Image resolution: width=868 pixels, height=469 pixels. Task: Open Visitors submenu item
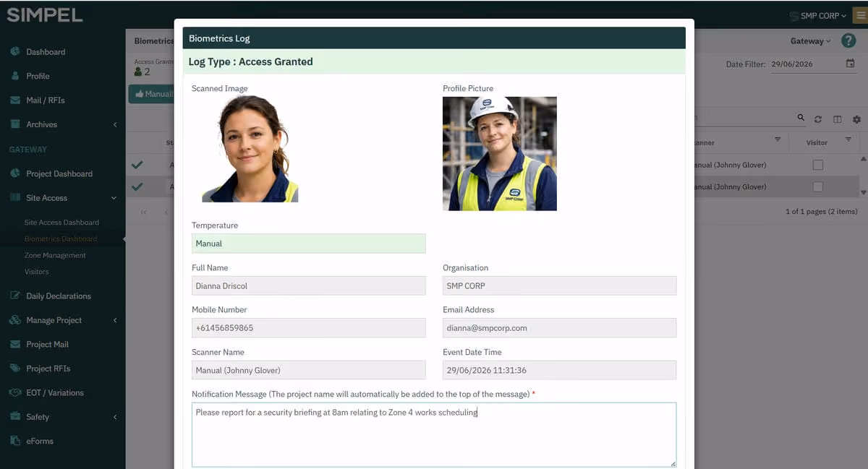(x=37, y=272)
